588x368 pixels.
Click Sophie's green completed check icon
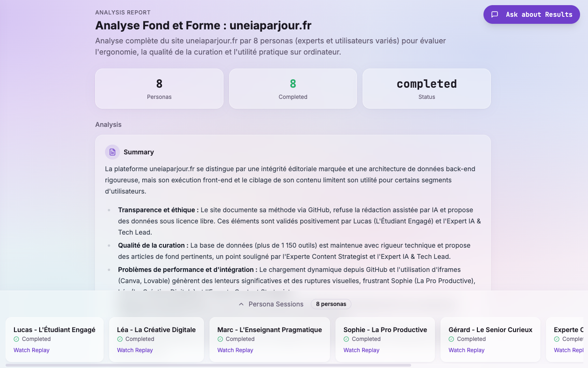click(346, 339)
